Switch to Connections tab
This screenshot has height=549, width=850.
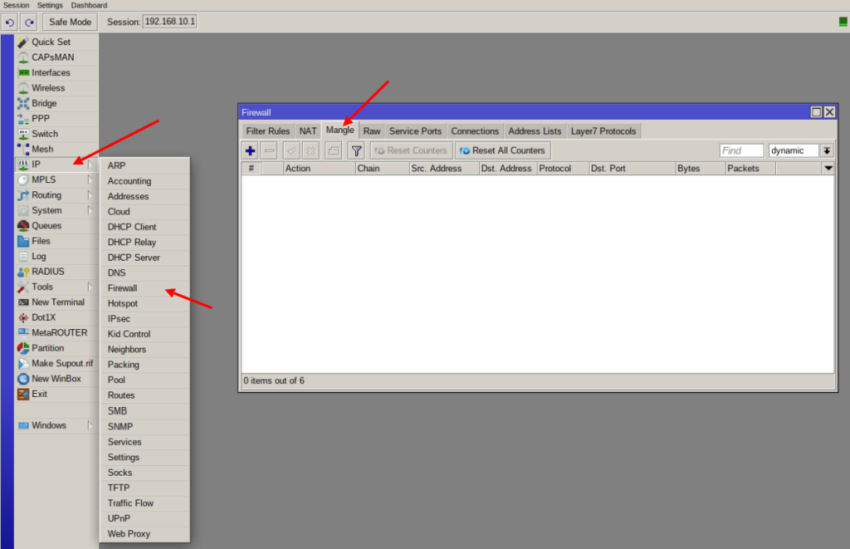tap(475, 131)
